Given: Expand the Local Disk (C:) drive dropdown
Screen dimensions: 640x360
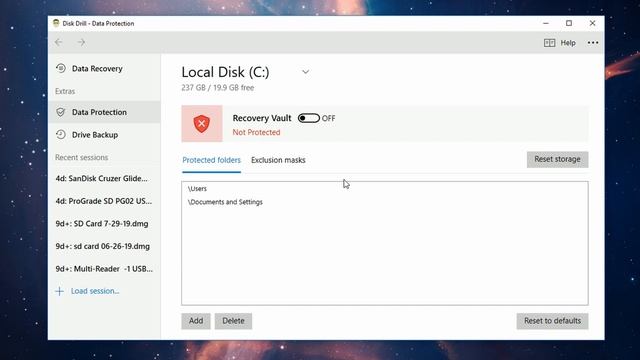Looking at the screenshot, I should click(x=305, y=72).
